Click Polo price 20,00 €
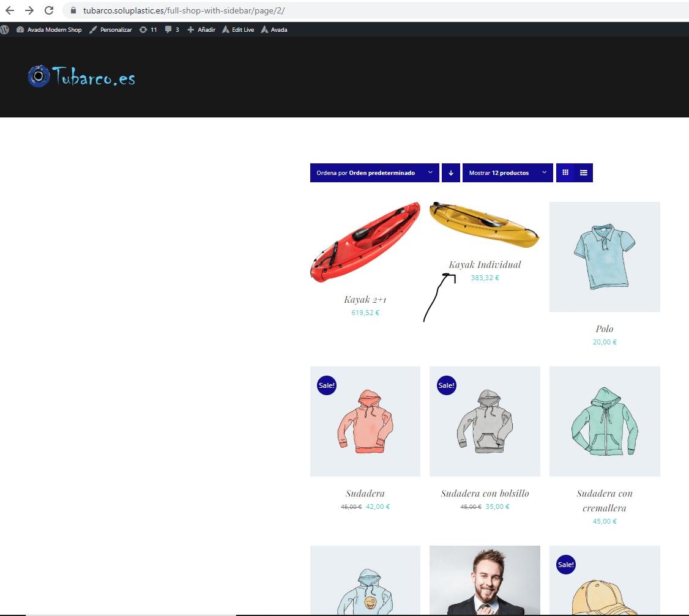689x616 pixels. [x=605, y=342]
